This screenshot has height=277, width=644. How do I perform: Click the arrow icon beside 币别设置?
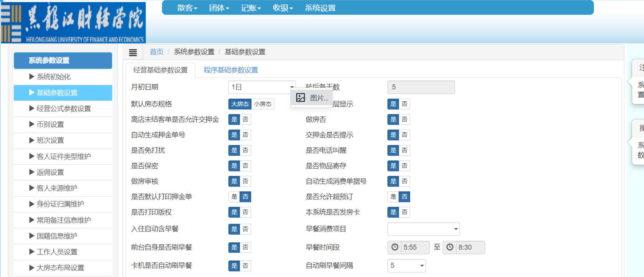[32, 124]
